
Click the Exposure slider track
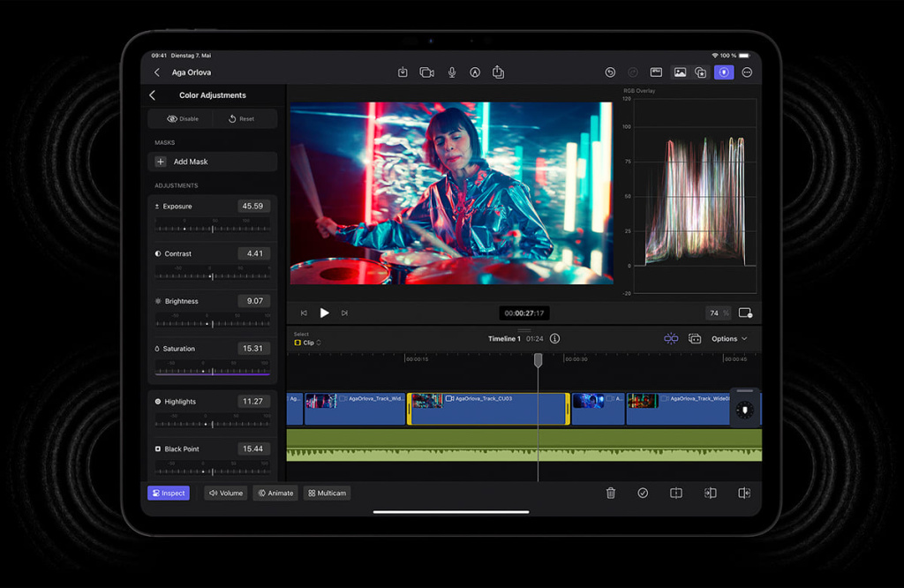point(213,229)
